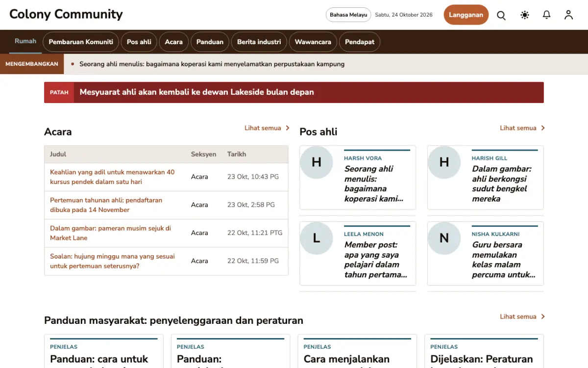Image resolution: width=588 pixels, height=368 pixels.
Task: Click Leela Menon avatar circle
Action: [x=317, y=238]
